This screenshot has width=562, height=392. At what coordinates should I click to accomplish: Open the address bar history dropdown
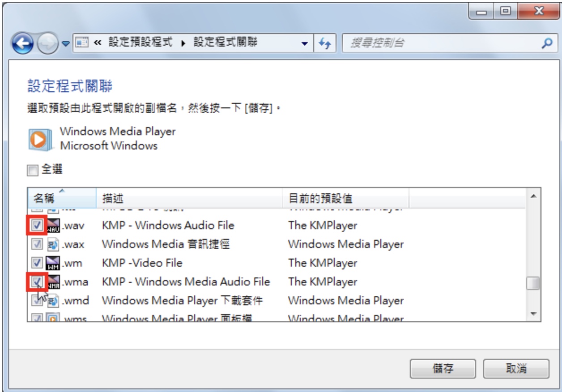pyautogui.click(x=305, y=43)
